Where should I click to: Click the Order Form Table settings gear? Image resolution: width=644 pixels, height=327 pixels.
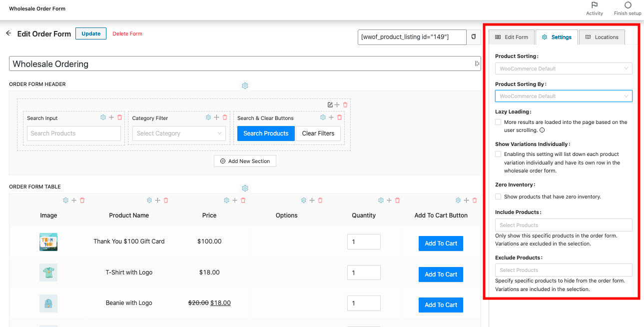pyautogui.click(x=245, y=188)
